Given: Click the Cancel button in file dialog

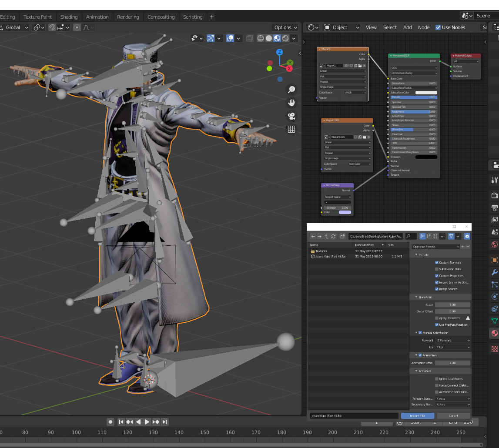Looking at the screenshot, I should click(453, 416).
